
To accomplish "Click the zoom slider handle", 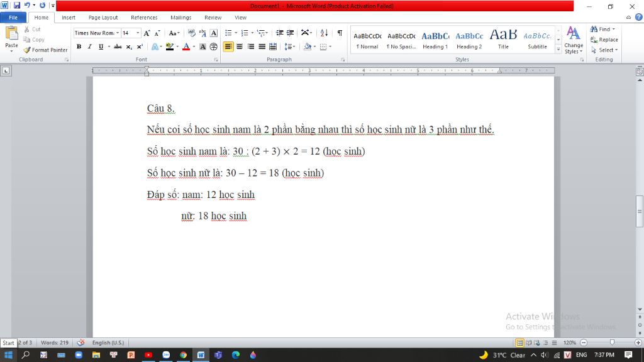I will click(612, 343).
